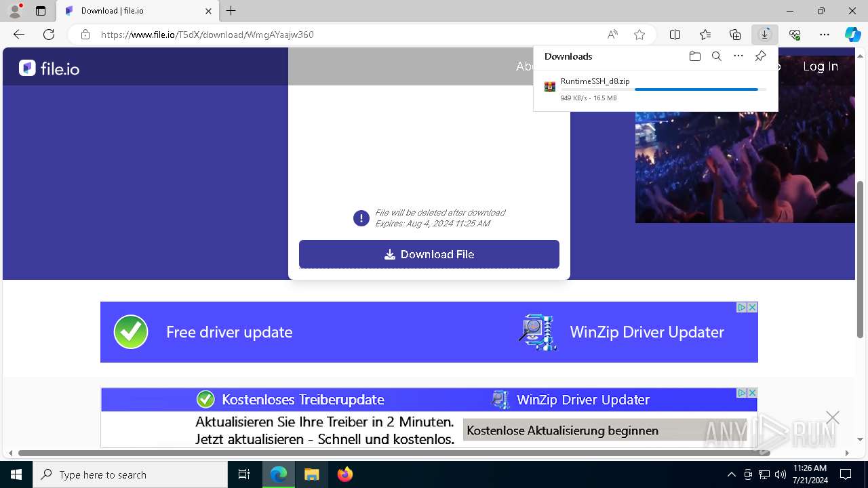Screen dimensions: 868x488
Task: Show hidden system tray icons
Action: (x=731, y=474)
